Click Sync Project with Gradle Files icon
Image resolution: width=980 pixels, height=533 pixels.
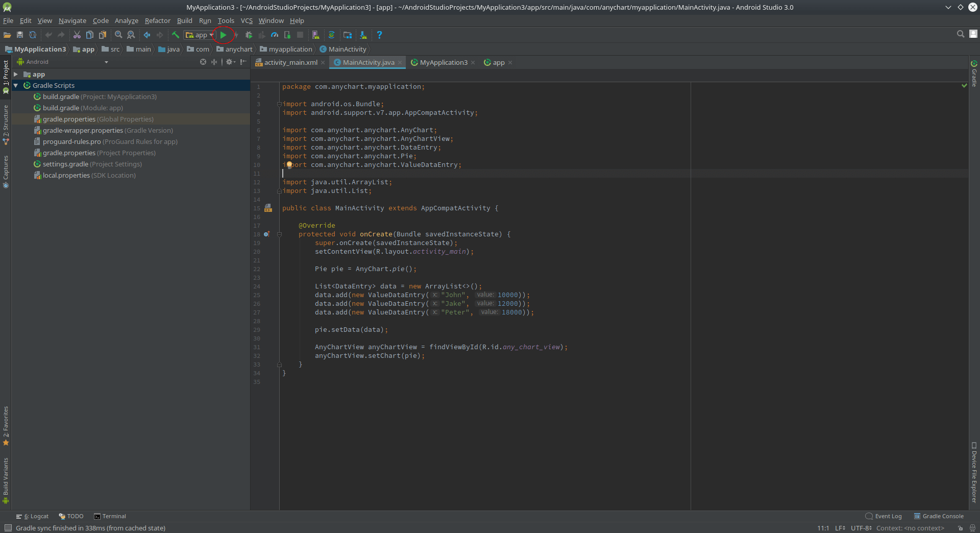tap(332, 35)
